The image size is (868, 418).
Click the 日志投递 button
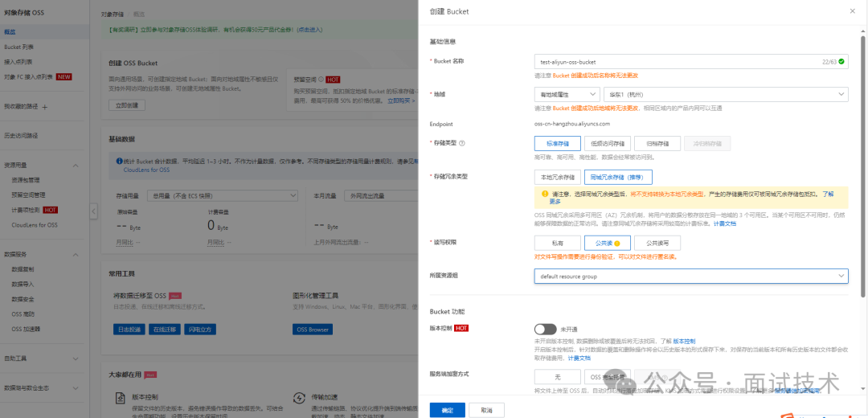pos(129,330)
